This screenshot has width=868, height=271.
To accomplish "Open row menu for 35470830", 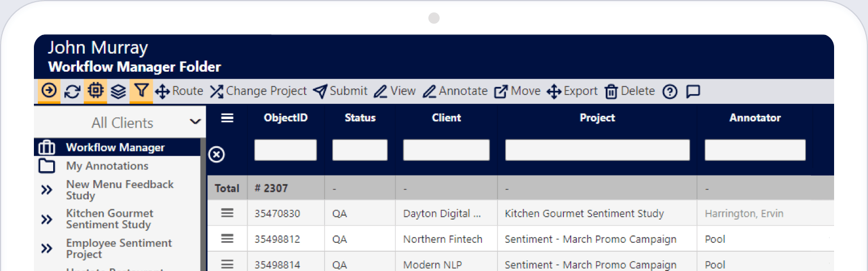I will [227, 213].
